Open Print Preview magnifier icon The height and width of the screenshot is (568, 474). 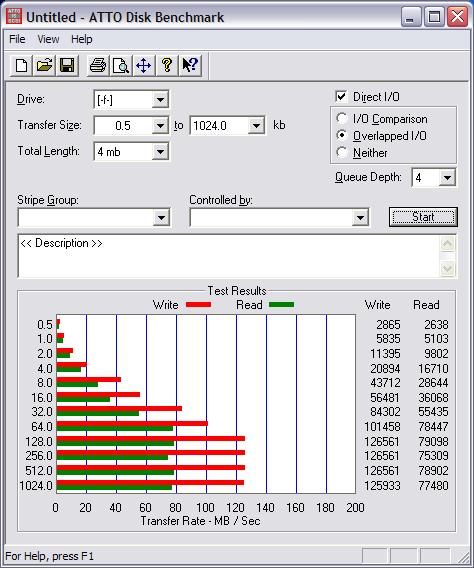[121, 66]
